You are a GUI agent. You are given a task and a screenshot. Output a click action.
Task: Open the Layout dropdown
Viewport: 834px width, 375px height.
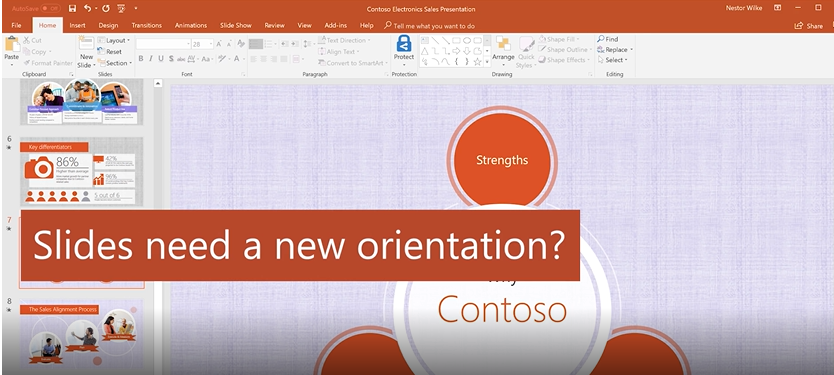coord(114,40)
